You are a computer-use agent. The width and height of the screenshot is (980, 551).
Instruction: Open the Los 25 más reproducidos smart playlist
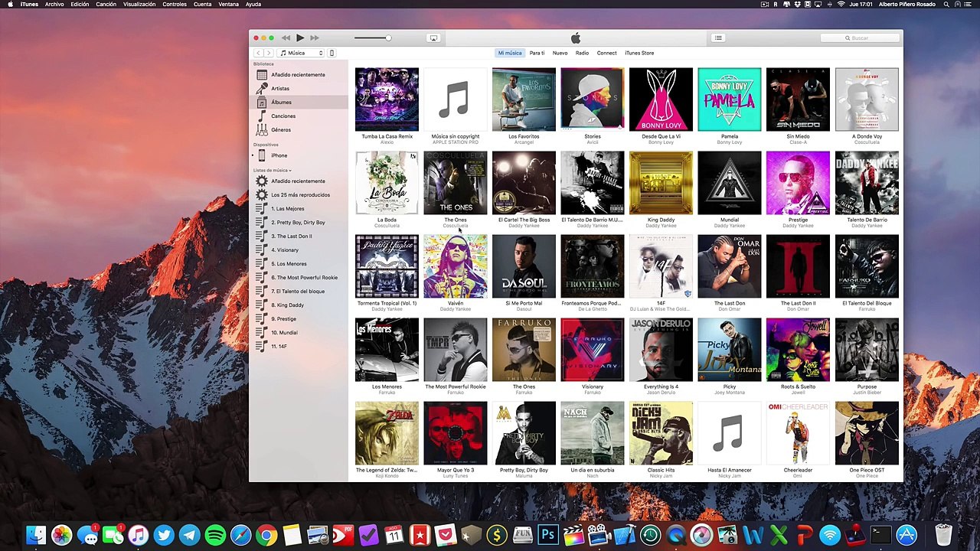300,195
